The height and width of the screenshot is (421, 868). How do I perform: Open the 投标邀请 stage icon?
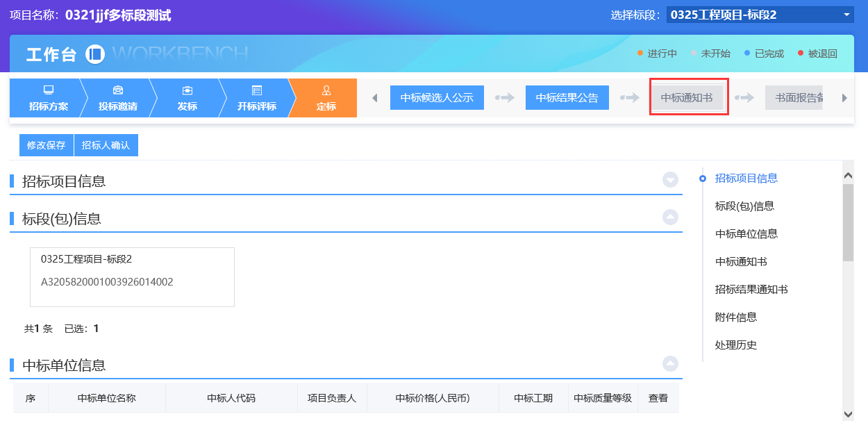118,90
